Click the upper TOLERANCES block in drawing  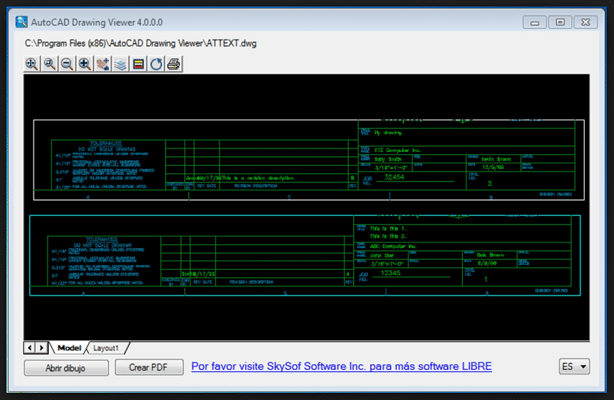(106, 165)
